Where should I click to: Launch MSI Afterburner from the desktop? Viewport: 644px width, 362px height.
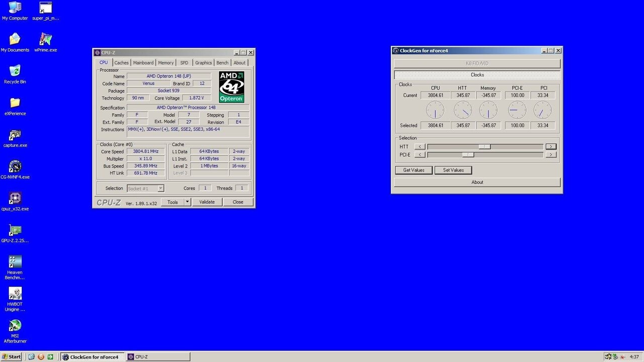click(x=15, y=326)
